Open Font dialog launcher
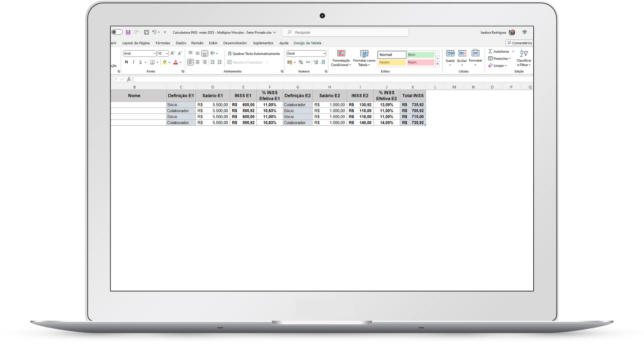This screenshot has height=362, width=644. pyautogui.click(x=183, y=71)
